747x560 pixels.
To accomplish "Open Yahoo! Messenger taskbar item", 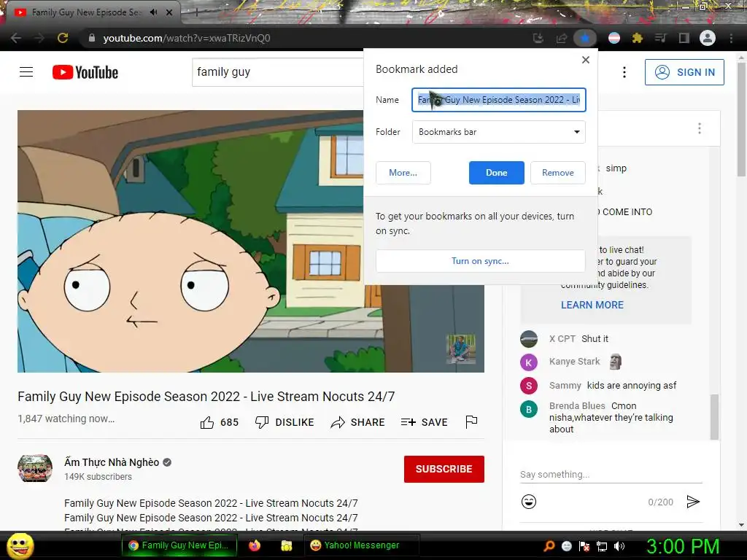I will [x=361, y=545].
